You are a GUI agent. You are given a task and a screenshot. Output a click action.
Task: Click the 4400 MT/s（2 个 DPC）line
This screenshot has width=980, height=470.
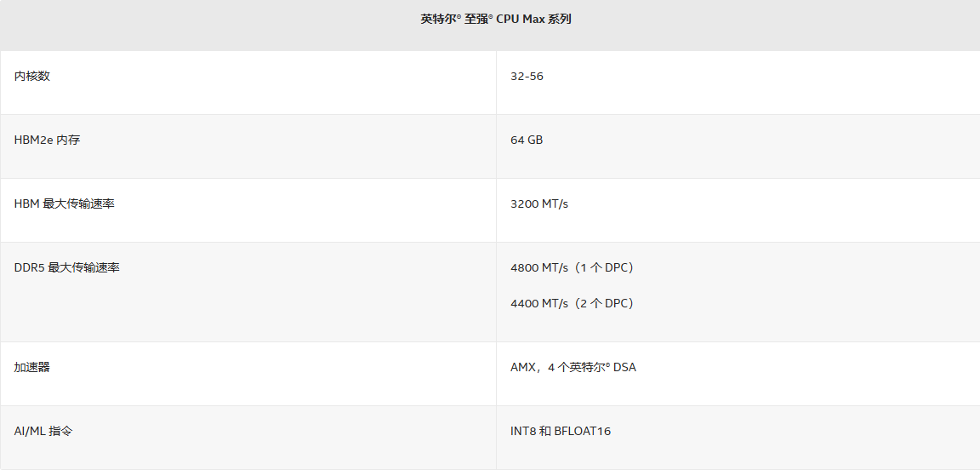573,303
